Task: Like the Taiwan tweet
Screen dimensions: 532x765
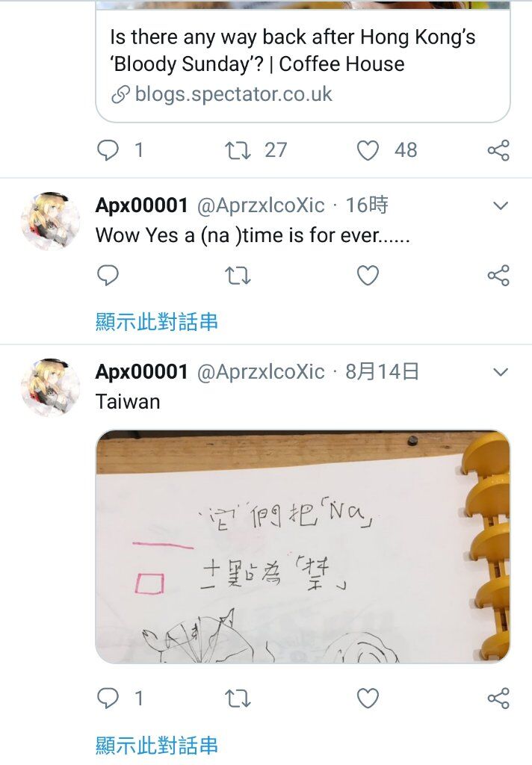Action: point(368,699)
